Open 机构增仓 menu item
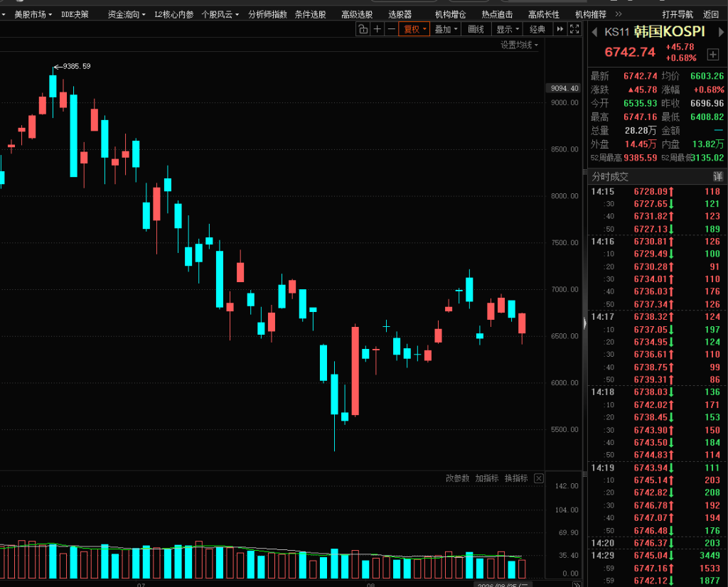Image resolution: width=728 pixels, height=587 pixels. point(450,14)
